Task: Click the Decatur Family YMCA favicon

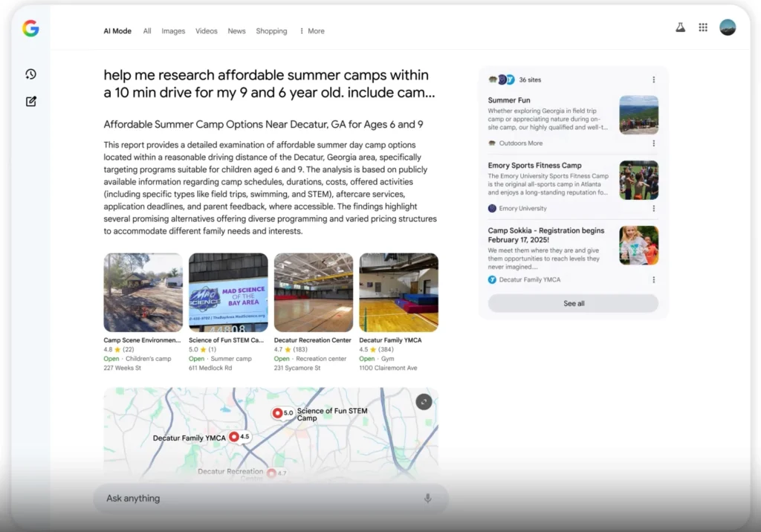Action: tap(492, 279)
